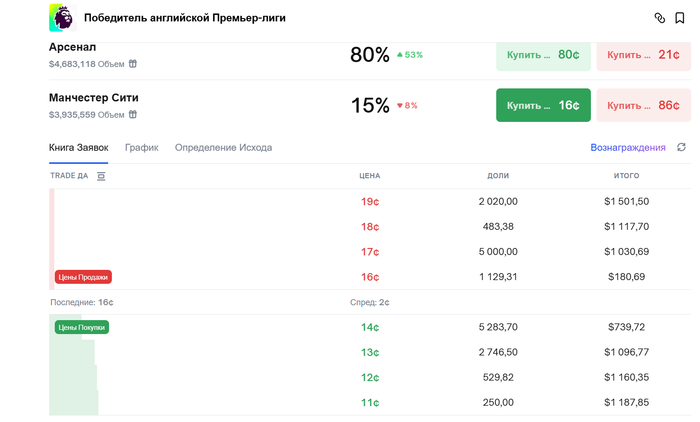
Task: Click the Premier League logo icon
Action: pos(62,17)
